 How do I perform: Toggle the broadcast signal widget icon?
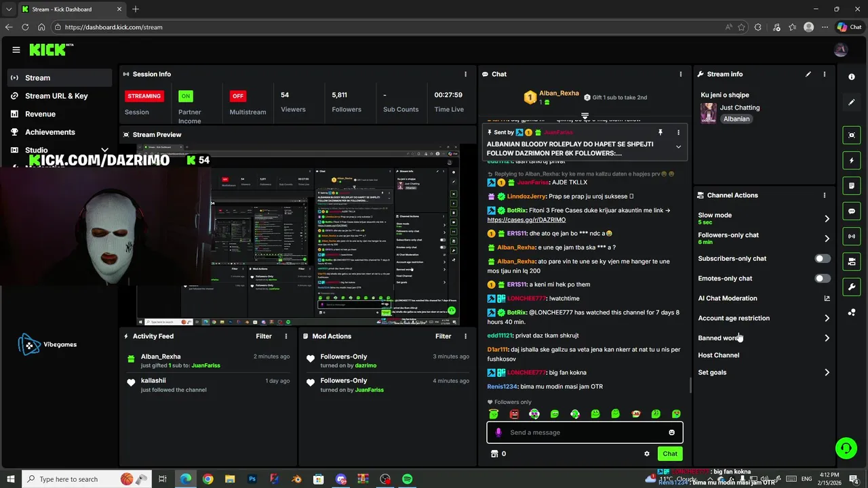pos(852,236)
